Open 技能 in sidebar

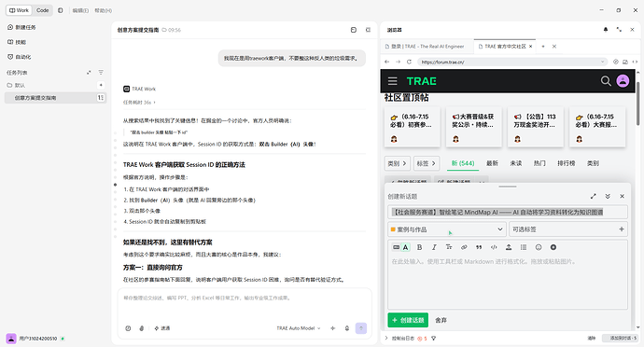tap(17, 42)
